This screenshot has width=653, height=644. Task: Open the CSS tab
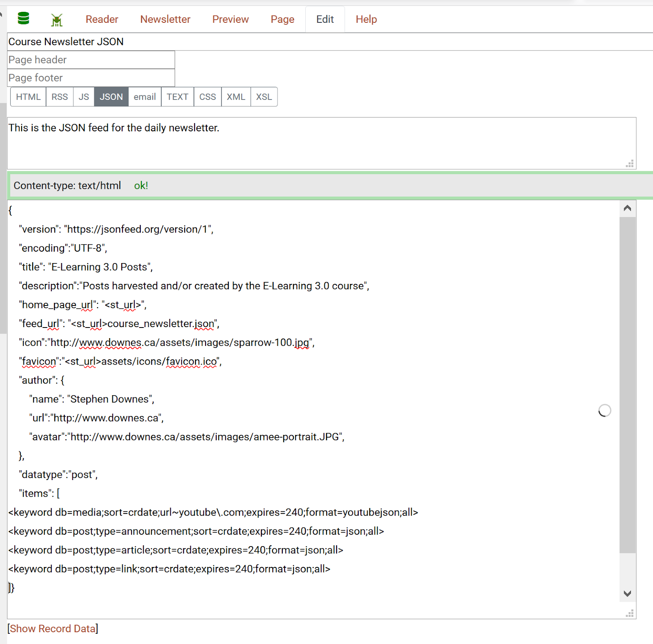click(207, 97)
